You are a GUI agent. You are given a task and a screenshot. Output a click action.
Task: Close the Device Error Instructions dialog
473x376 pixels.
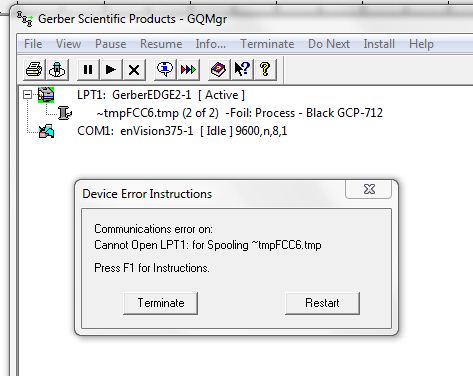[x=369, y=189]
